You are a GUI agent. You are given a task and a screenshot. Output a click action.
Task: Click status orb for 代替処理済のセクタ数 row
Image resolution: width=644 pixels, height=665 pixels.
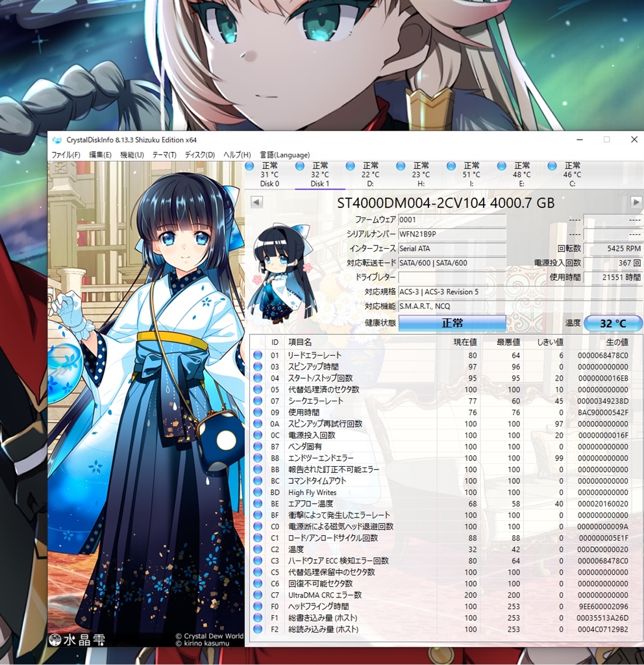point(258,390)
